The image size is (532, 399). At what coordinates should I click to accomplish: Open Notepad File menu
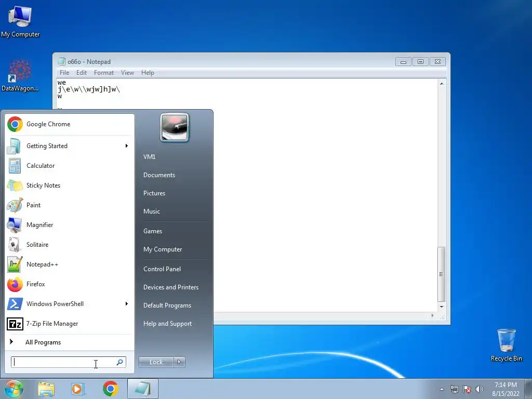[x=64, y=73]
